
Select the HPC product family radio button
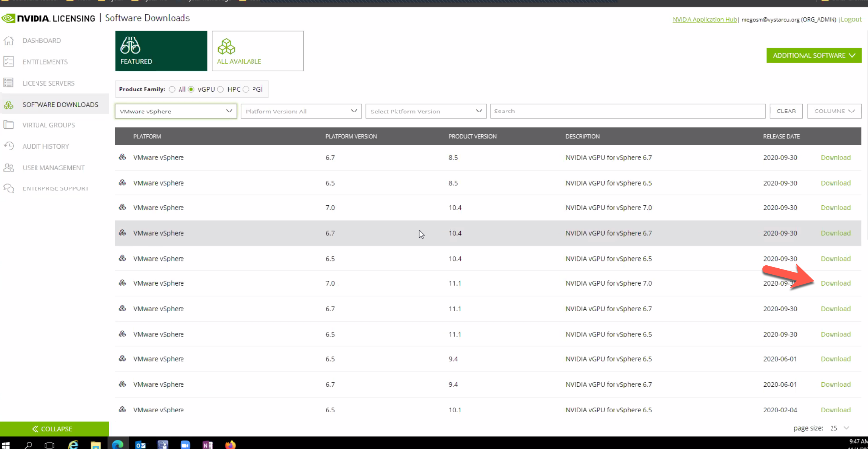pyautogui.click(x=220, y=89)
